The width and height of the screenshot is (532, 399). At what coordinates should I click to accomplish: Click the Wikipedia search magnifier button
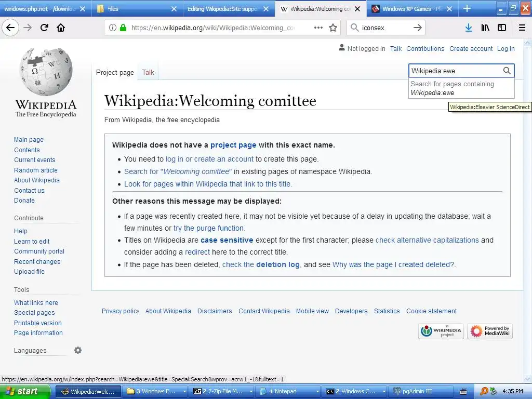click(x=507, y=71)
